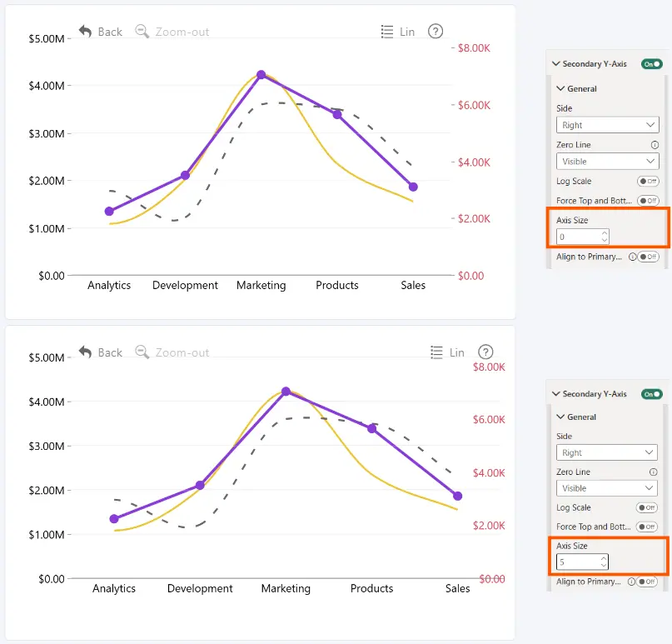This screenshot has height=644, width=672.
Task: Click the Sales data point in the bottom chart
Action: point(458,496)
